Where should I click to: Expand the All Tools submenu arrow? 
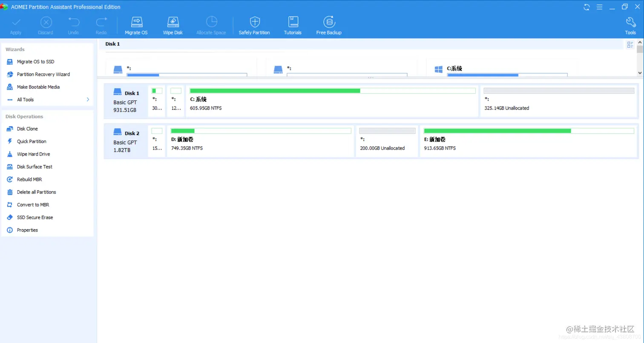(88, 100)
